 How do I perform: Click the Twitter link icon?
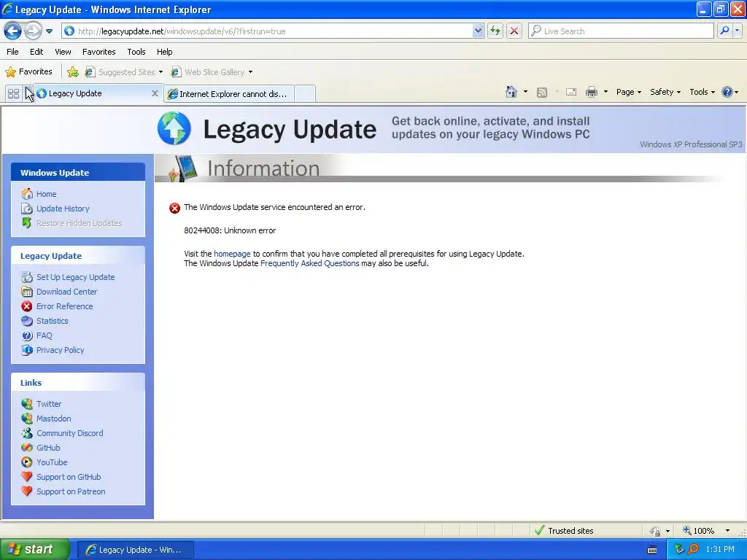27,404
